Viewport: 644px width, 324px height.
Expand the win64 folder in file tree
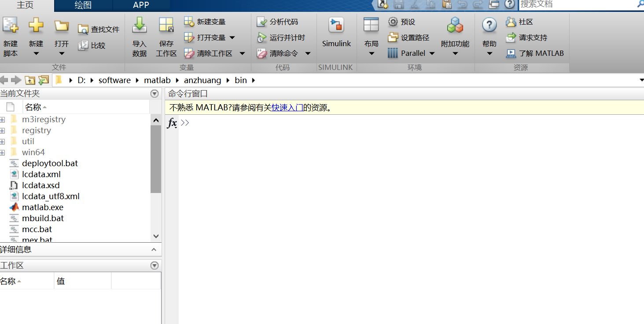[3, 152]
